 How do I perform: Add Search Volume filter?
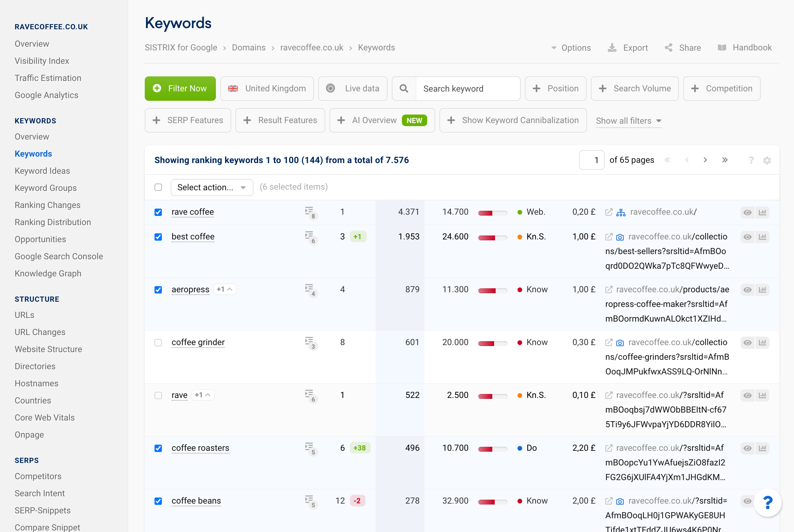click(635, 89)
